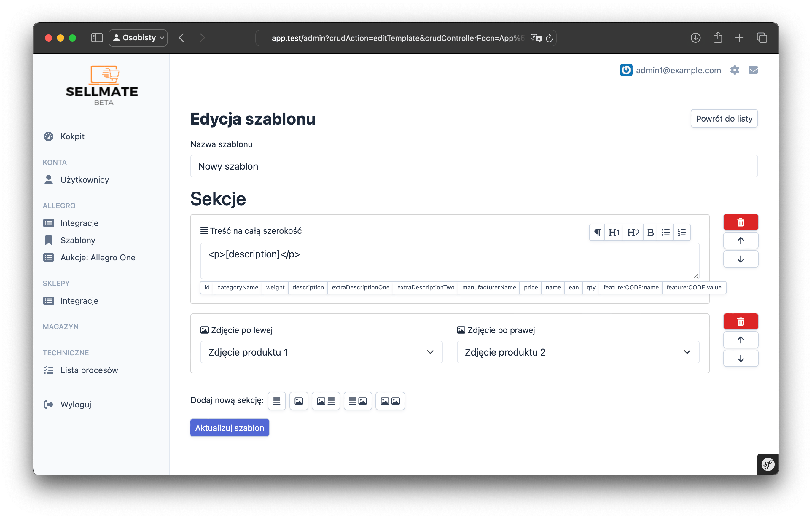Open settings gear in header
This screenshot has width=812, height=519.
(734, 70)
